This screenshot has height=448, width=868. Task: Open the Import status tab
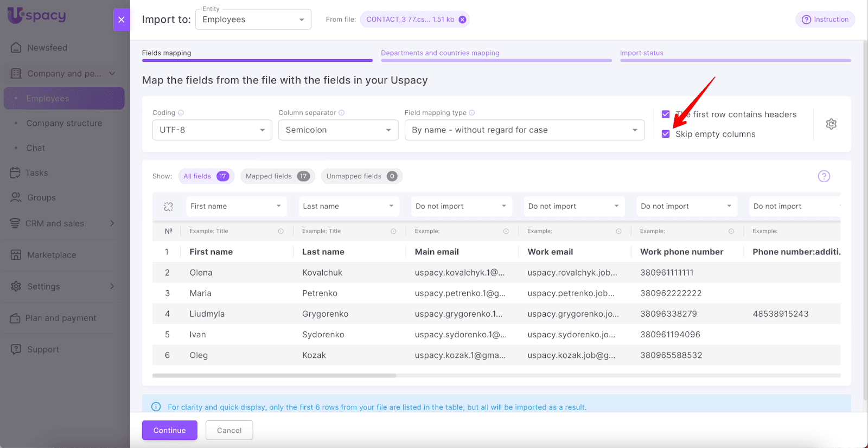pos(641,53)
